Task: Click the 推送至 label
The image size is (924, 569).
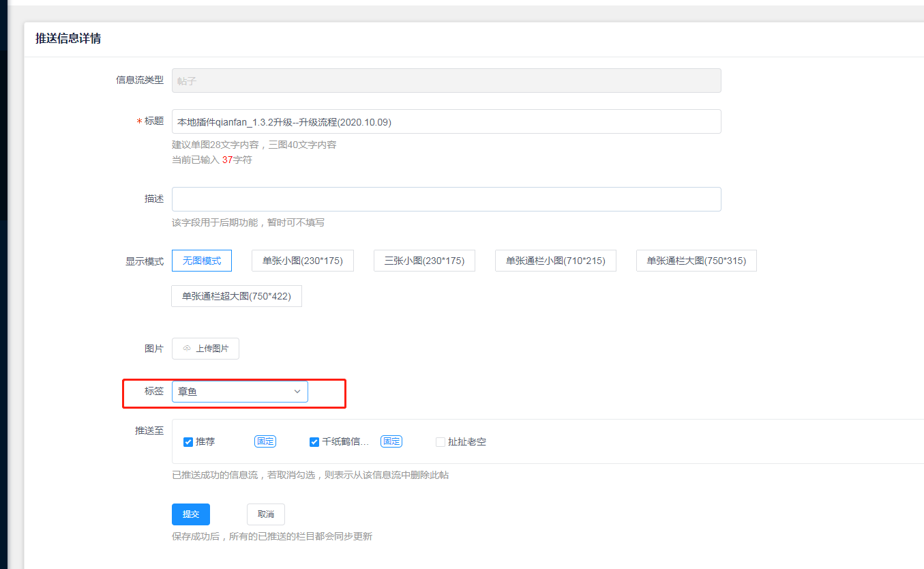Action: 149,431
